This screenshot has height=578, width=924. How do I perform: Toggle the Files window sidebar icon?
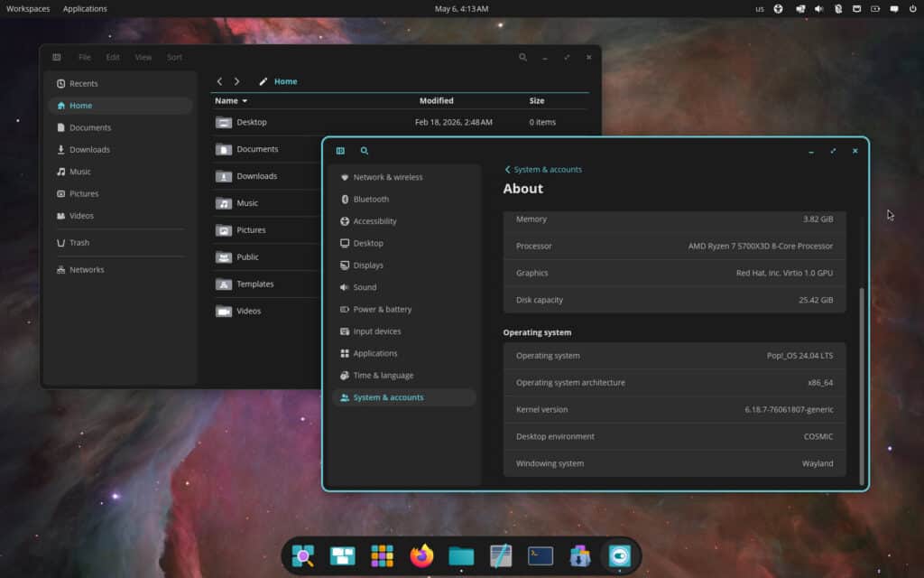pyautogui.click(x=57, y=57)
